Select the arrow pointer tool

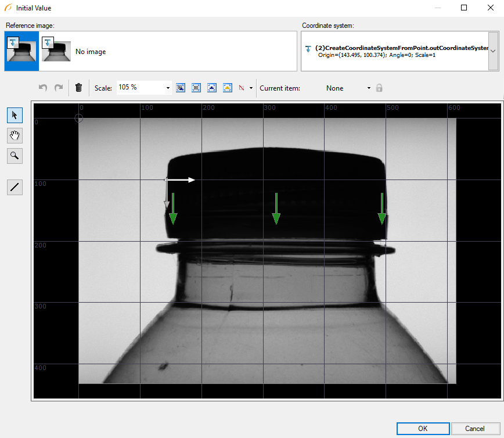[x=15, y=115]
